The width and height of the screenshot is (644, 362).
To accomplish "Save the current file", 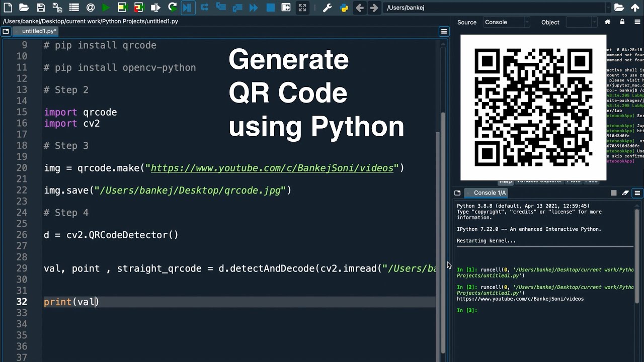I will pos(41,8).
